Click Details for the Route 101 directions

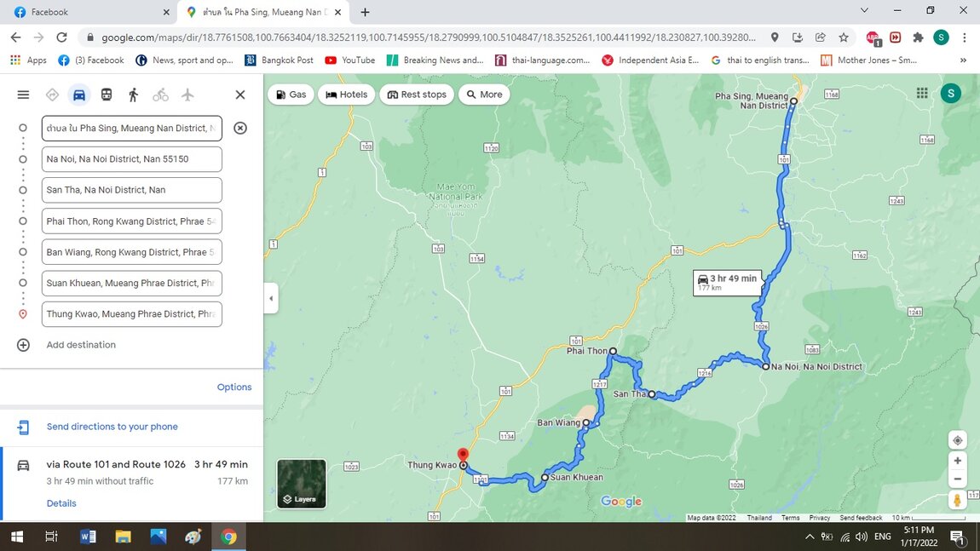click(x=61, y=502)
